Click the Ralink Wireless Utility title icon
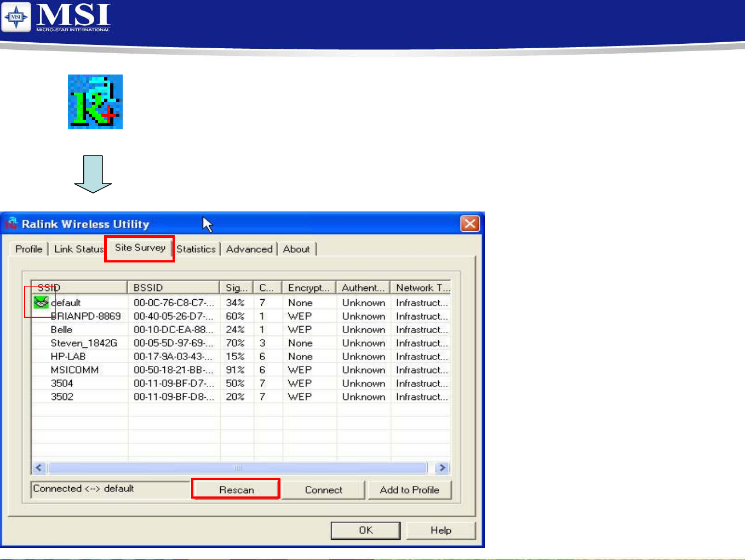745x560 pixels. pos(12,224)
